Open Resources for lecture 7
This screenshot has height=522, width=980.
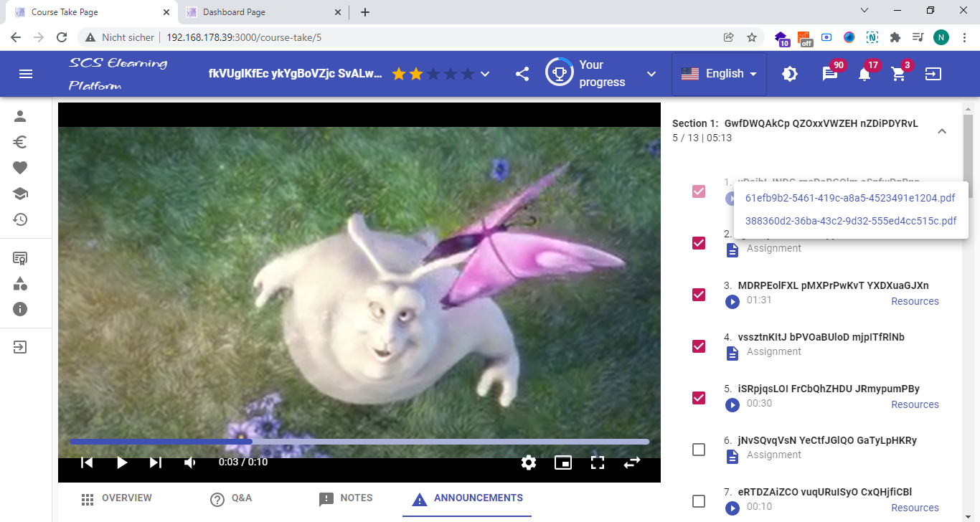(915, 508)
